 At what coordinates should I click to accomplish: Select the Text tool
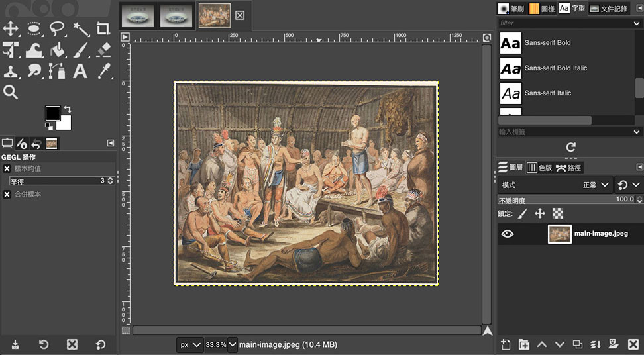80,71
